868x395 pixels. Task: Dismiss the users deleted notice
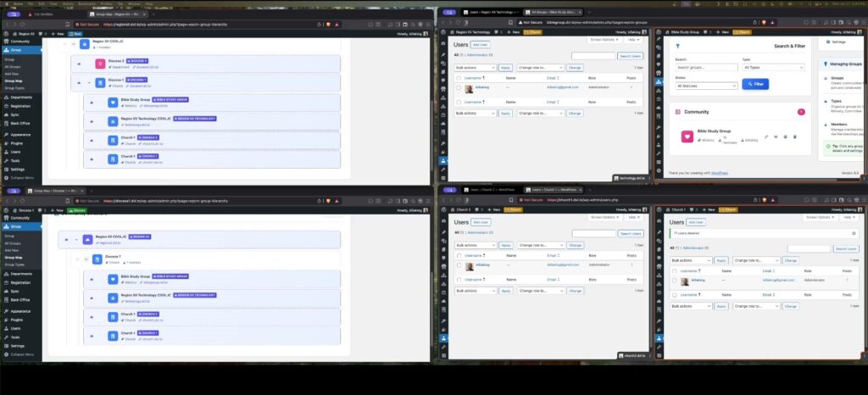854,231
